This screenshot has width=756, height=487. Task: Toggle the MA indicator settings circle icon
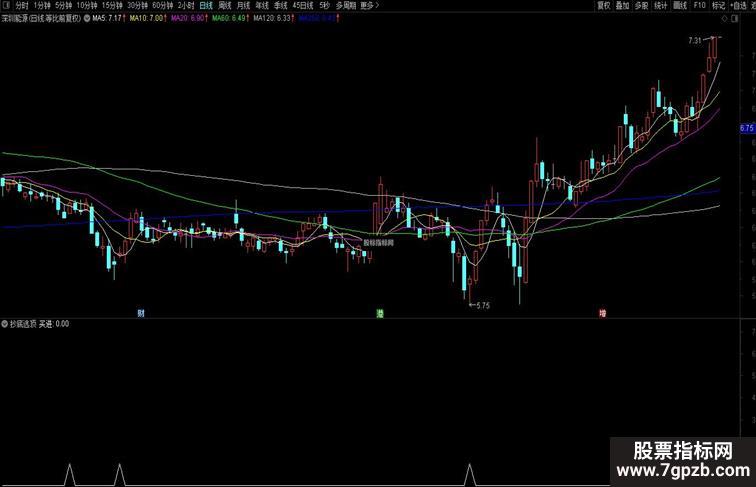(87, 18)
